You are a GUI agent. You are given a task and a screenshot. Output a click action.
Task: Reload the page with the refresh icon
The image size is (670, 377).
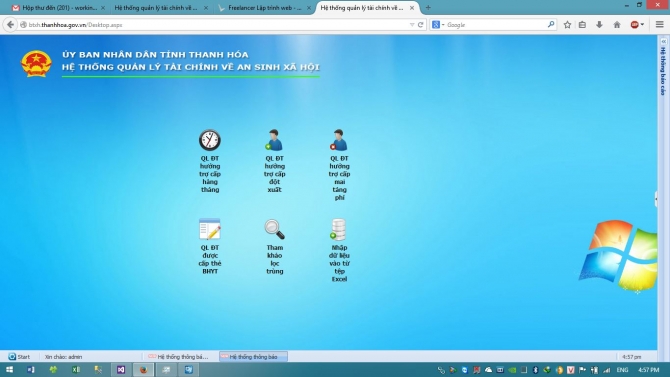[420, 25]
